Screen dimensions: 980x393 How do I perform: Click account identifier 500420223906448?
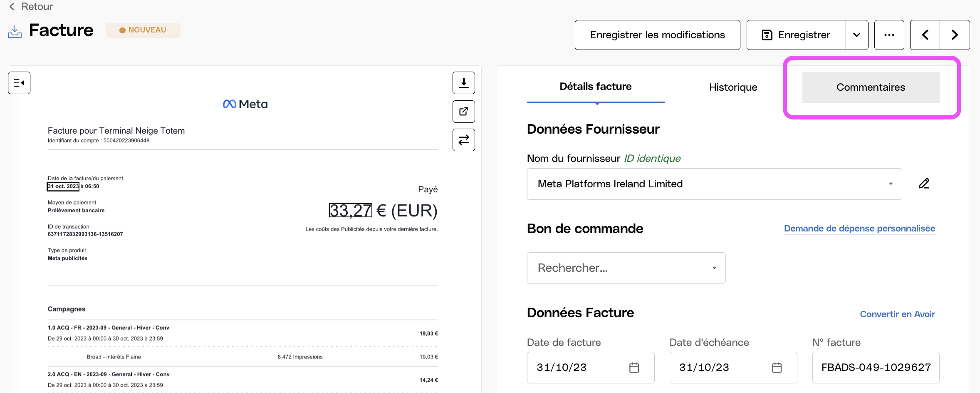click(x=126, y=141)
